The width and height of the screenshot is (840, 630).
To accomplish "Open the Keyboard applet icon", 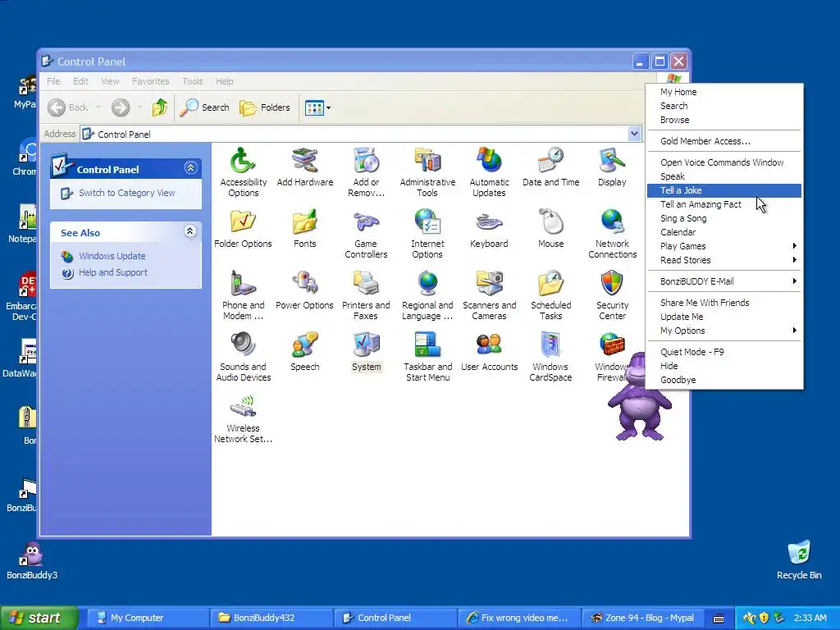I will point(489,228).
